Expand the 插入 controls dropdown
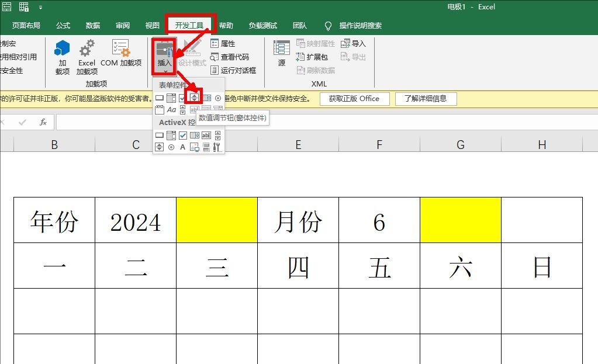598x364 pixels. 164,56
